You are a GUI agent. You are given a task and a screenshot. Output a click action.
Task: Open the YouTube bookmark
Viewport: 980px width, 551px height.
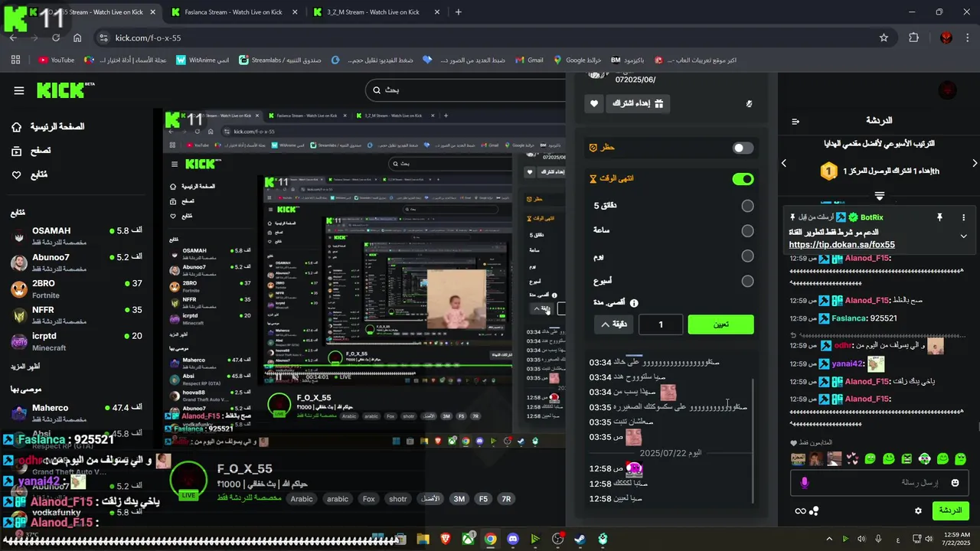56,60
